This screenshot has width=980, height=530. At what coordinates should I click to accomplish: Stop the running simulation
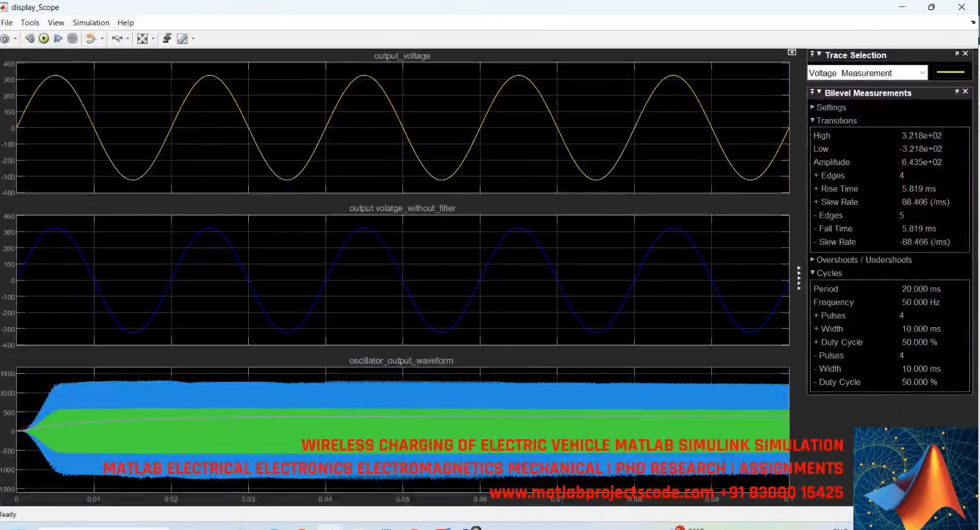coord(72,38)
